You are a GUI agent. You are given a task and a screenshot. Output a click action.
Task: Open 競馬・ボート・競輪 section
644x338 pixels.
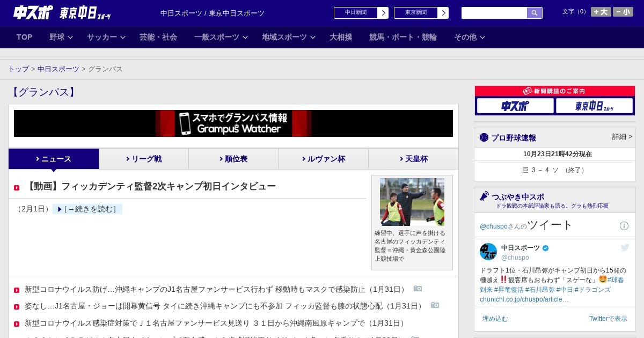point(403,37)
